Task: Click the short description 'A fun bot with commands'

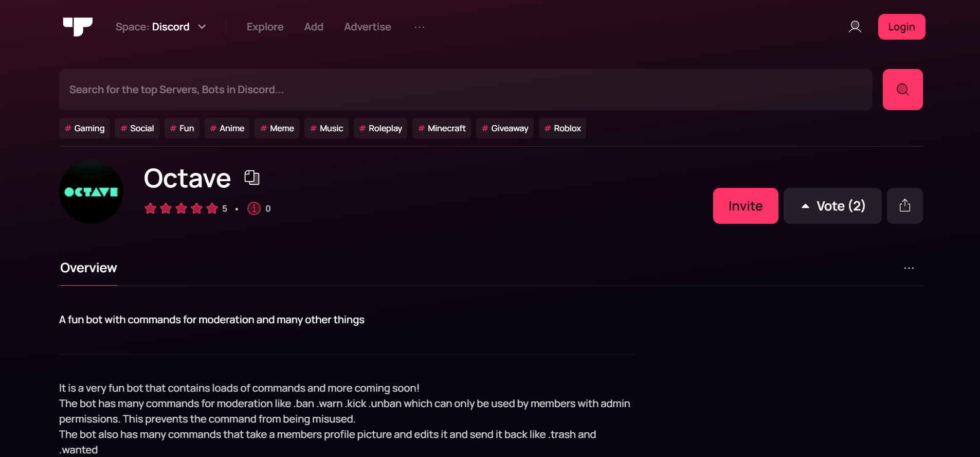Action: tap(212, 320)
